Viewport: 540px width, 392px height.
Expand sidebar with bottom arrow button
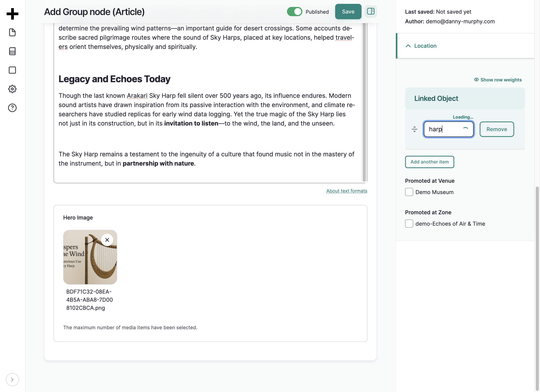pos(12,379)
